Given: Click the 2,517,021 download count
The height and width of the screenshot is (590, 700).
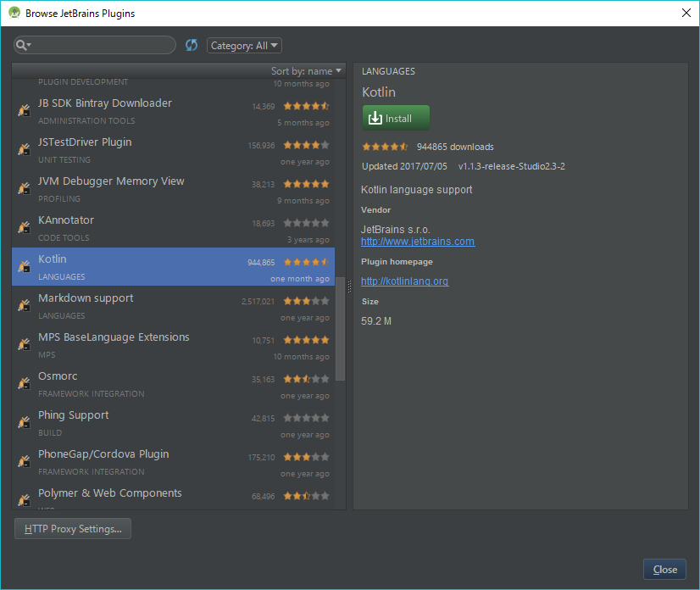Looking at the screenshot, I should pos(258,302).
